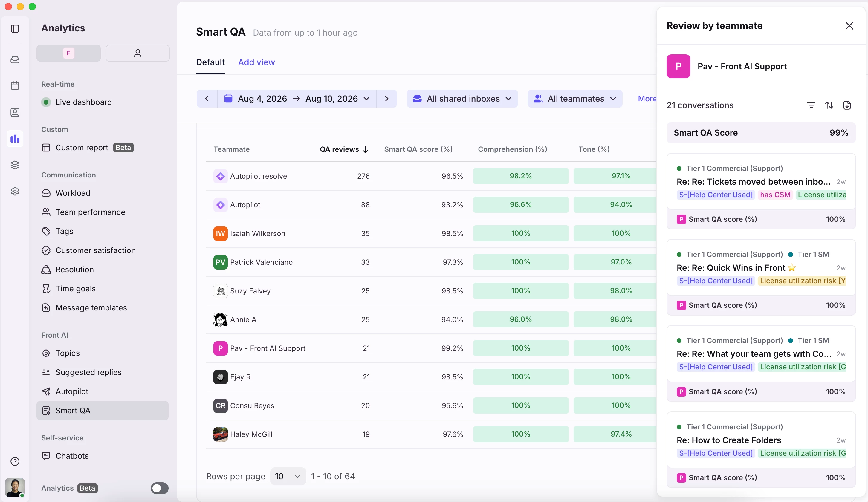Viewport: 868px width, 502px height.
Task: Click the has CSM tag
Action: [x=775, y=195]
